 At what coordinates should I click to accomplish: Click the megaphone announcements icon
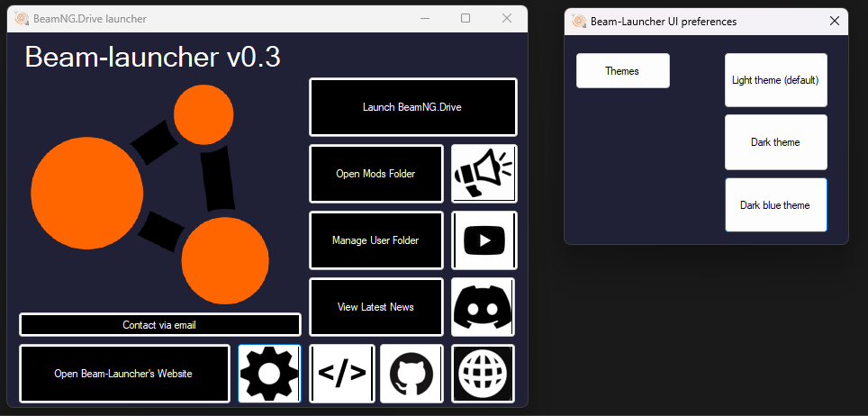coord(484,174)
